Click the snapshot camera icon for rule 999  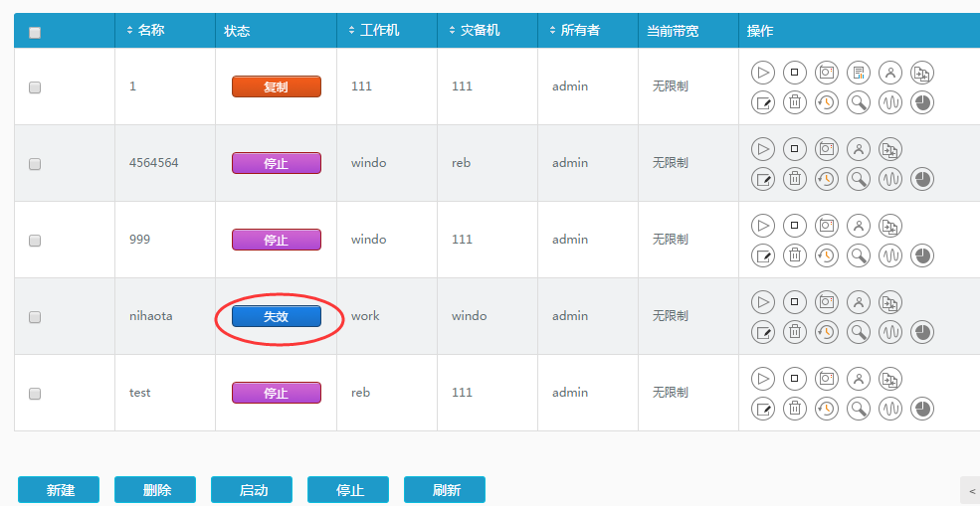[x=826, y=226]
